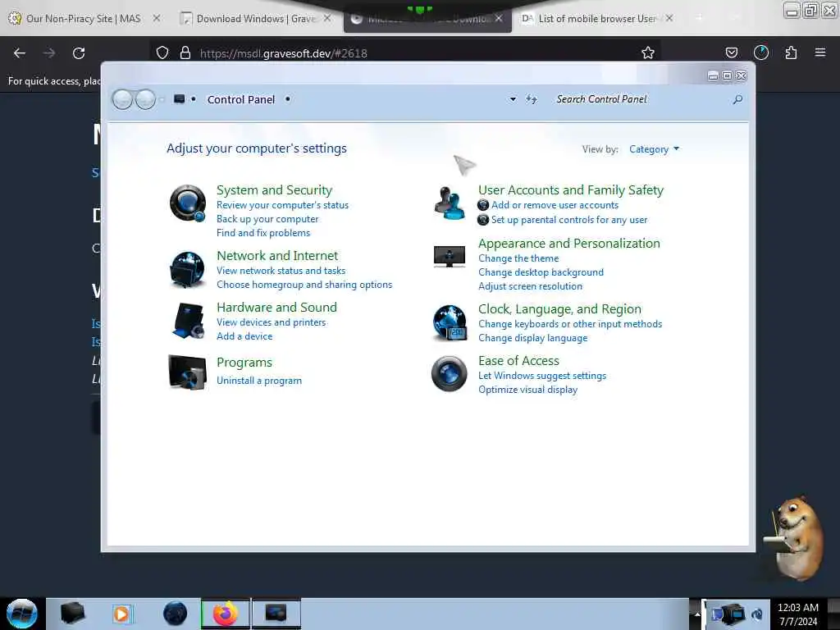
Task: Click Change desktop background link
Action: click(541, 272)
